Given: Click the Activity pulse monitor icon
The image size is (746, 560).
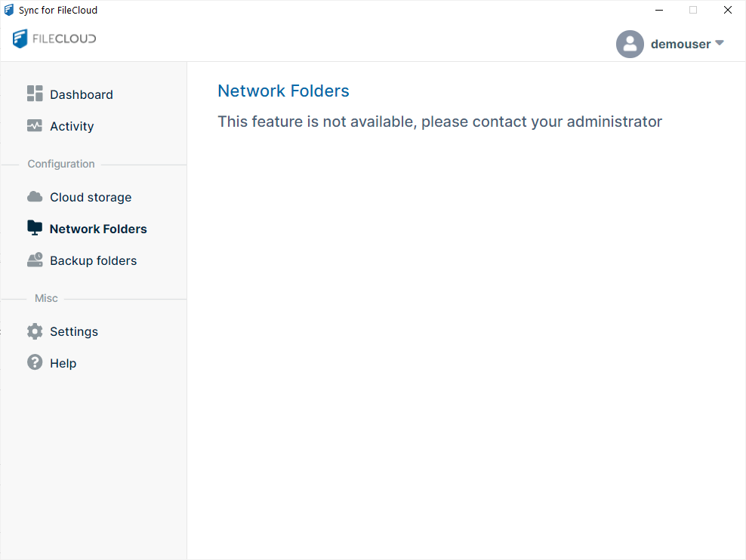Looking at the screenshot, I should 35,126.
